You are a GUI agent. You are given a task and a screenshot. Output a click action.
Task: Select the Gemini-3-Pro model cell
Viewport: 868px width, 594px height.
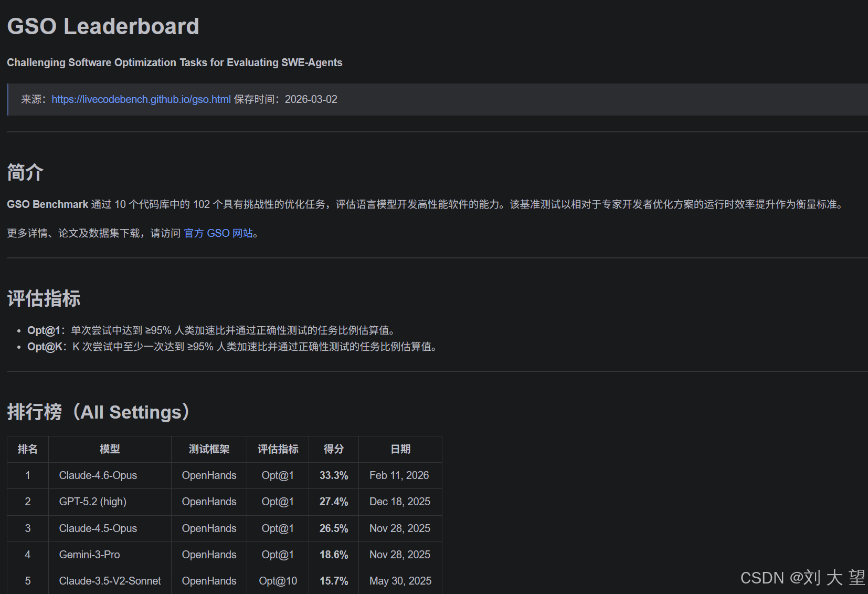tap(110, 555)
